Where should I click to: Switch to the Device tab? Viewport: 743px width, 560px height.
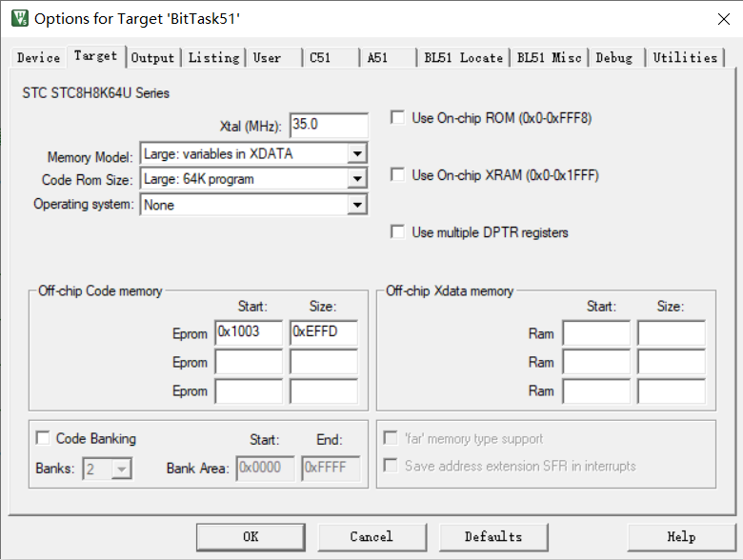pos(38,58)
